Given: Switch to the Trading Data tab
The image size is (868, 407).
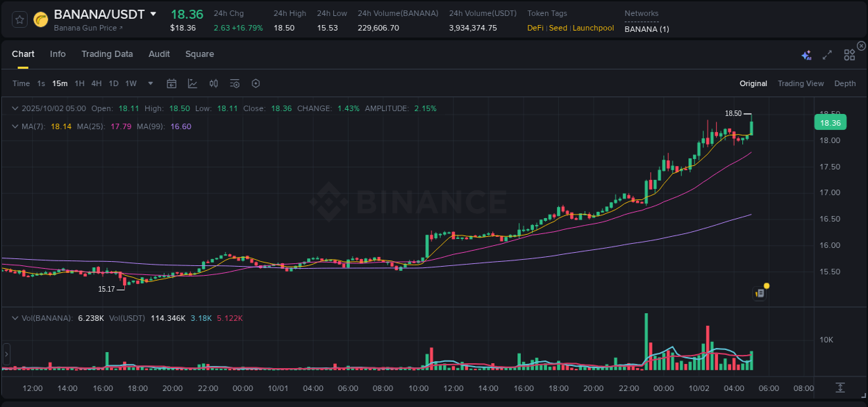Looking at the screenshot, I should tap(107, 54).
